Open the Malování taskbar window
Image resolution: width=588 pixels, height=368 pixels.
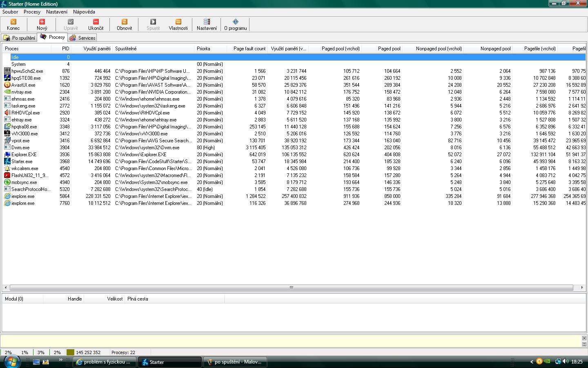point(236,362)
